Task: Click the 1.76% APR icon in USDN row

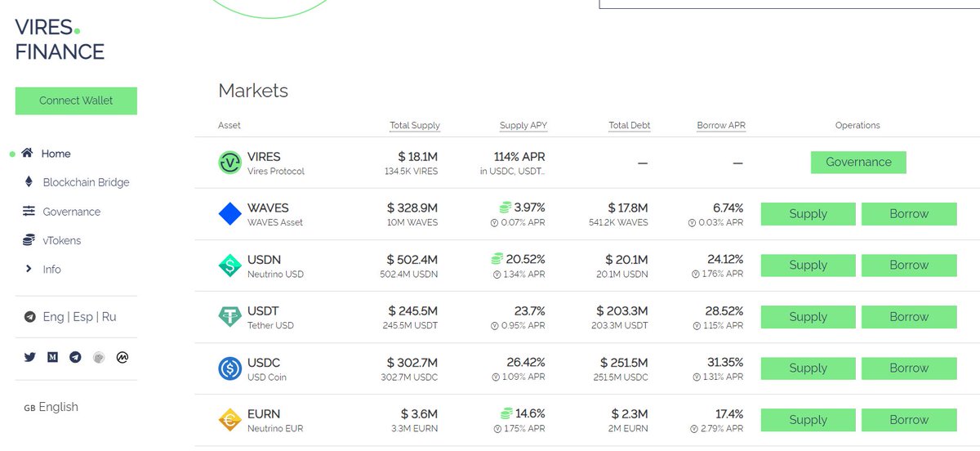Action: 696,274
